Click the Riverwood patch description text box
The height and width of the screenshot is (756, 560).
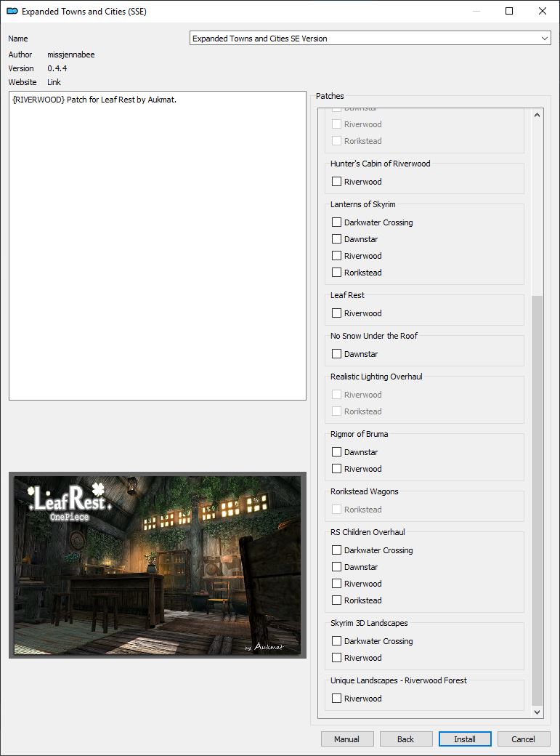pos(158,246)
